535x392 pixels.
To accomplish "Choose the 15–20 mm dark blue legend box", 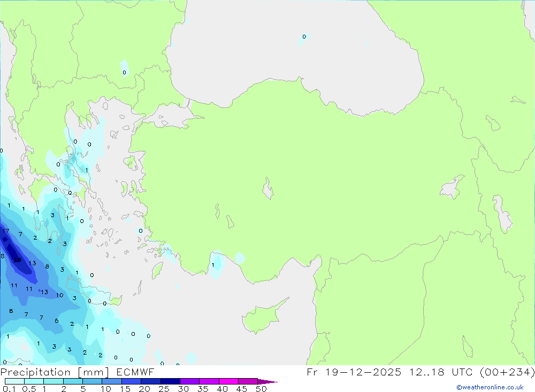I will point(131,381).
